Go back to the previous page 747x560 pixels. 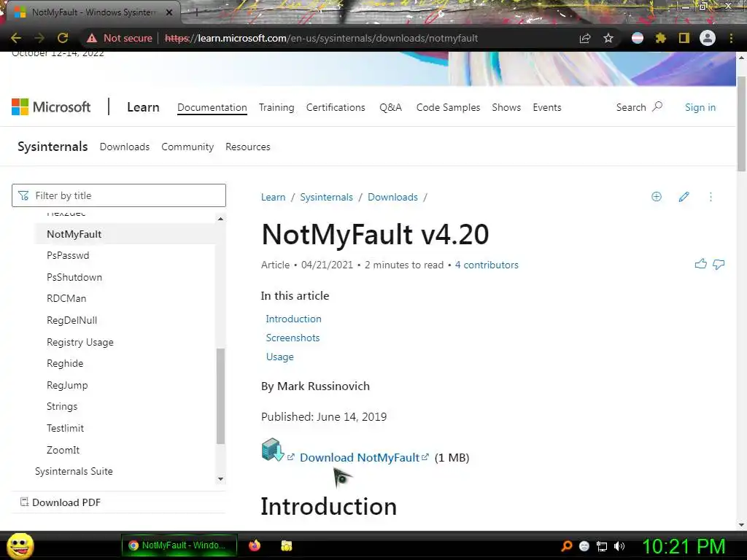click(16, 38)
